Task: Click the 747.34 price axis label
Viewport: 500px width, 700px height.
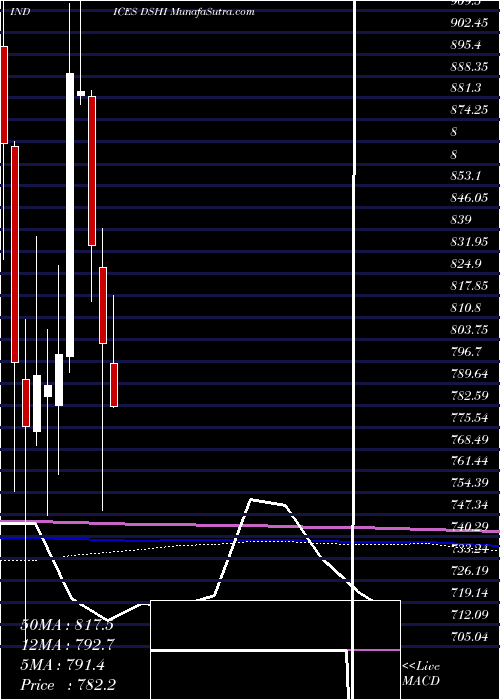Action: click(x=469, y=505)
